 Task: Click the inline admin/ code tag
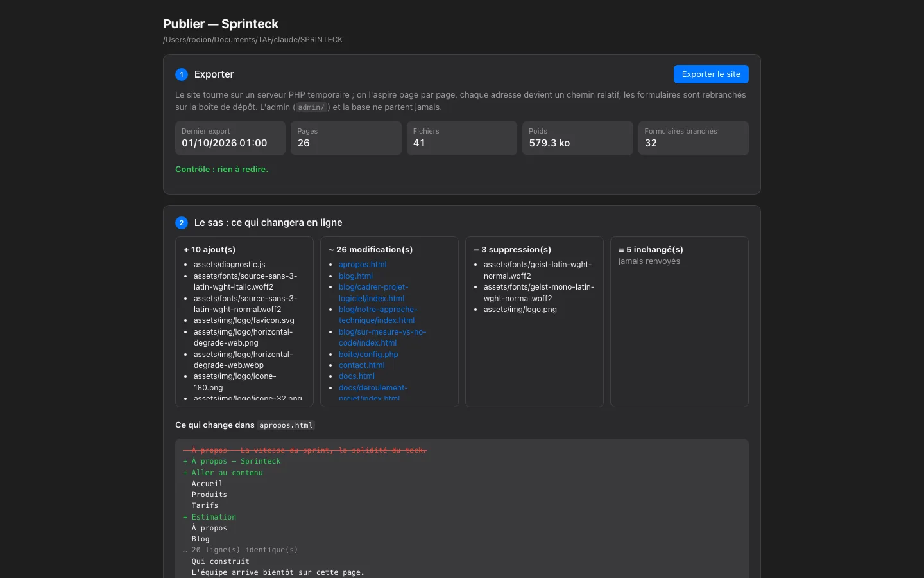pos(311,107)
